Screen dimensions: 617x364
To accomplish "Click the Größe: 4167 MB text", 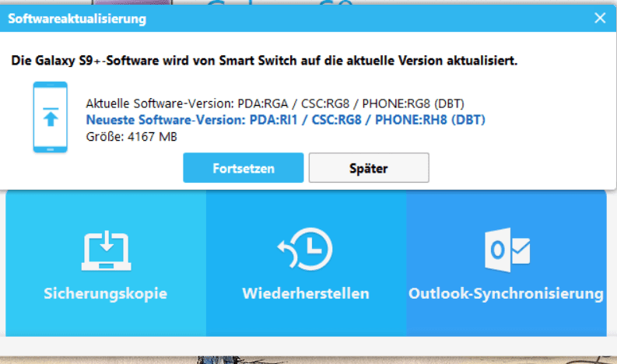I will pos(131,137).
